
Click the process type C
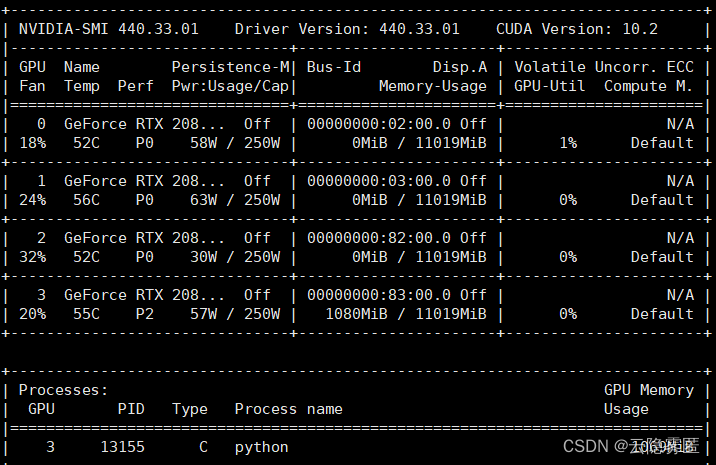[x=203, y=447]
